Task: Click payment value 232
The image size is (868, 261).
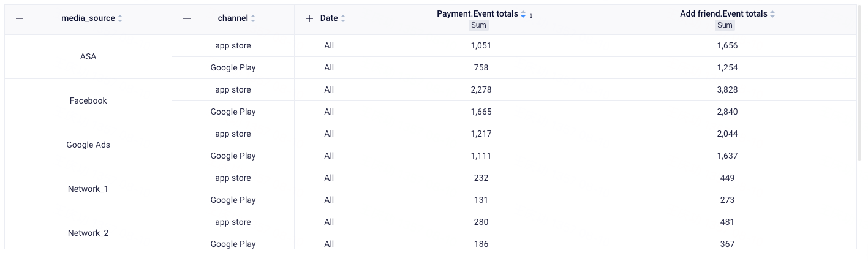Action: click(481, 178)
